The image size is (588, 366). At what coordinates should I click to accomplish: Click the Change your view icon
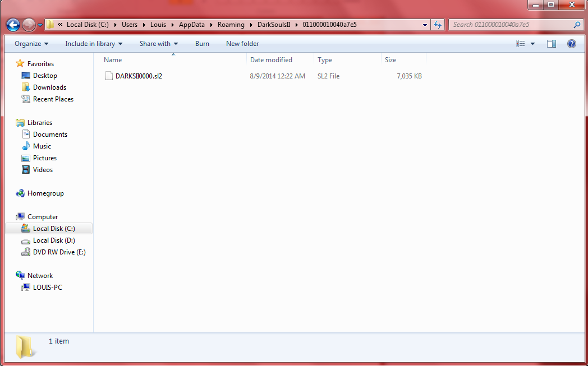(521, 44)
